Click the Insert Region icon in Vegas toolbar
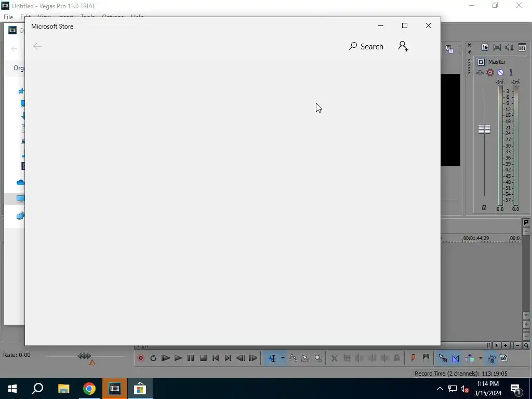This screenshot has width=532, height=399. tap(426, 358)
